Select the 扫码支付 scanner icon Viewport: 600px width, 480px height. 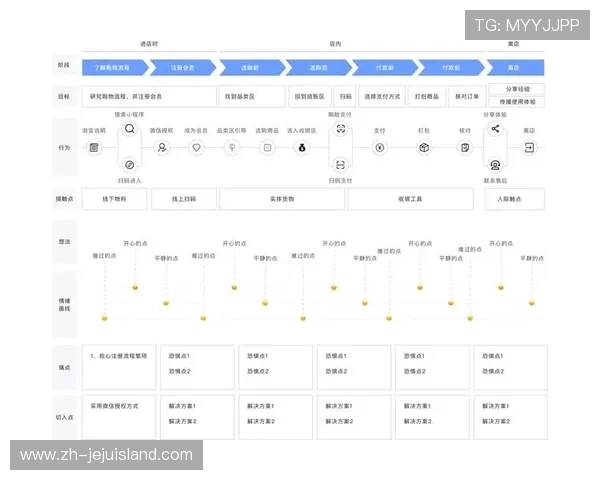(x=341, y=165)
